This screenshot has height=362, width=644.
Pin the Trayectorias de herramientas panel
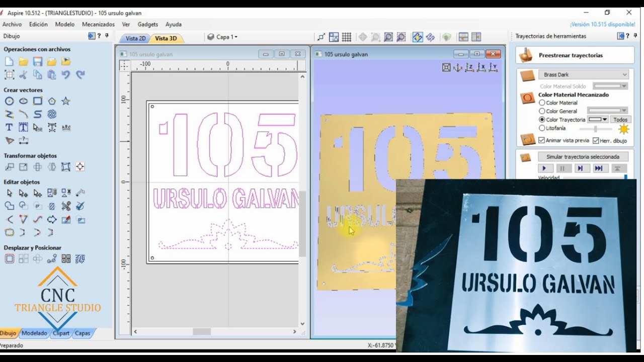pos(636,36)
